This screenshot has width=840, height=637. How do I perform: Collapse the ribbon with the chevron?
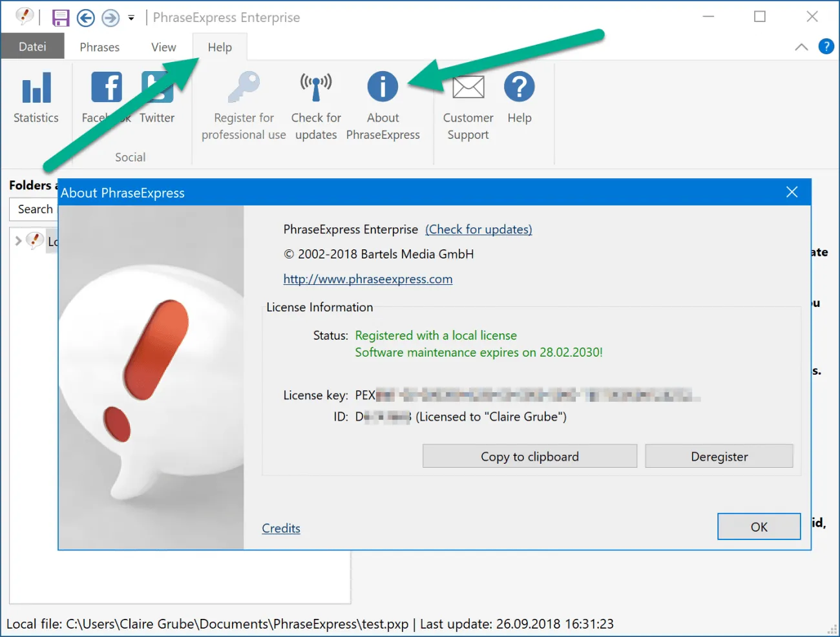801,47
